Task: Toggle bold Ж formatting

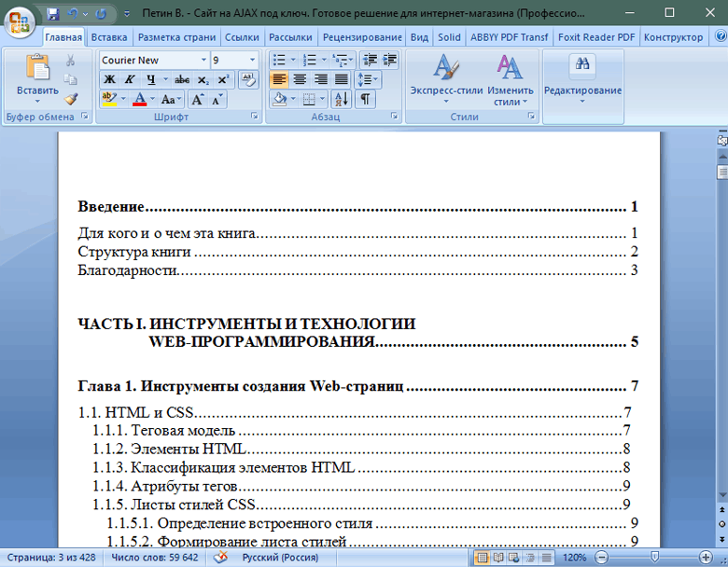Action: click(109, 80)
